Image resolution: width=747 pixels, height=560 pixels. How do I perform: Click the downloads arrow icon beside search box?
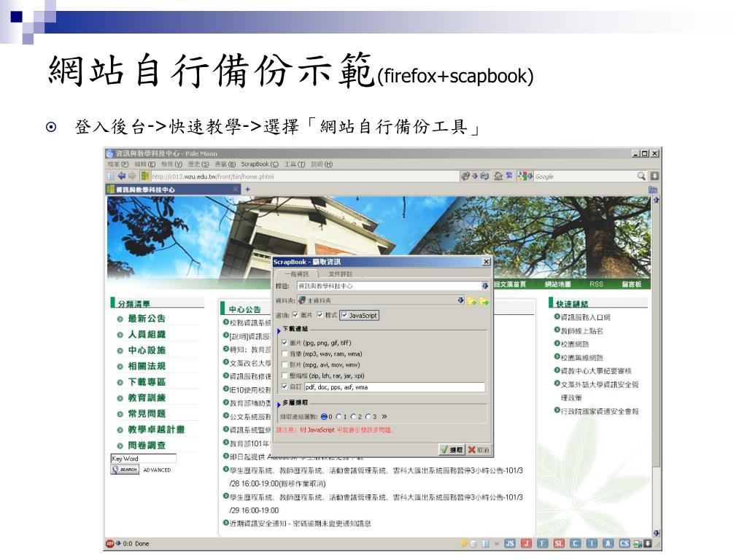[655, 176]
